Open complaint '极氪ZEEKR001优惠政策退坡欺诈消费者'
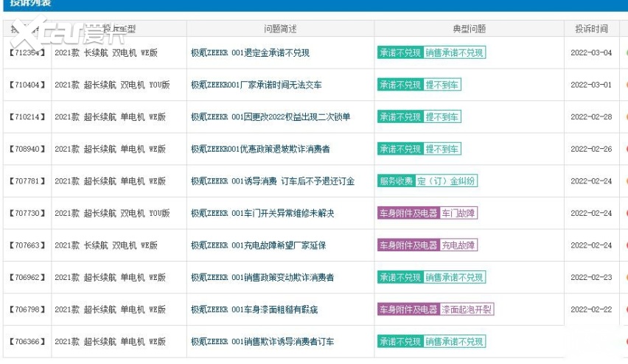Screen dimensions: 628x364 260,149
